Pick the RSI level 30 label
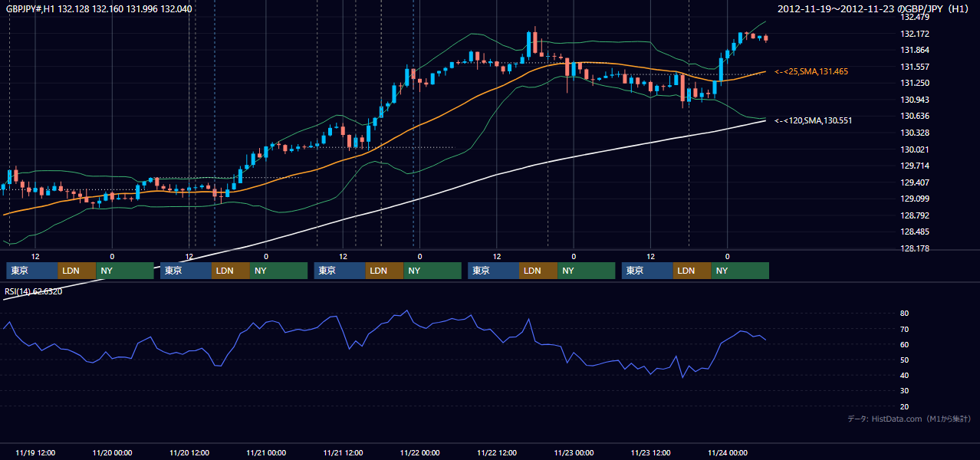 (x=905, y=391)
